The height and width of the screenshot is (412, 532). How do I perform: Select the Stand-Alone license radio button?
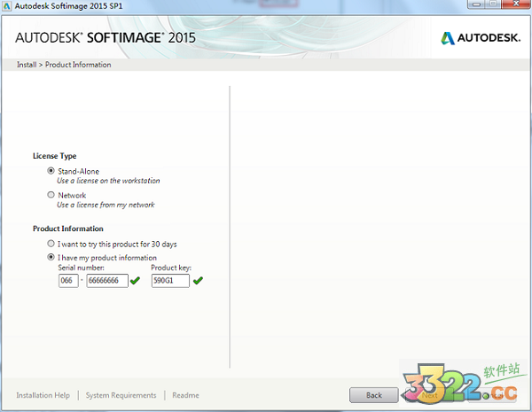pos(51,171)
